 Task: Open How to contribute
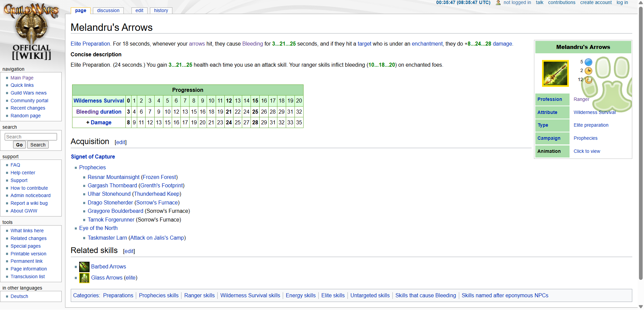(29, 188)
